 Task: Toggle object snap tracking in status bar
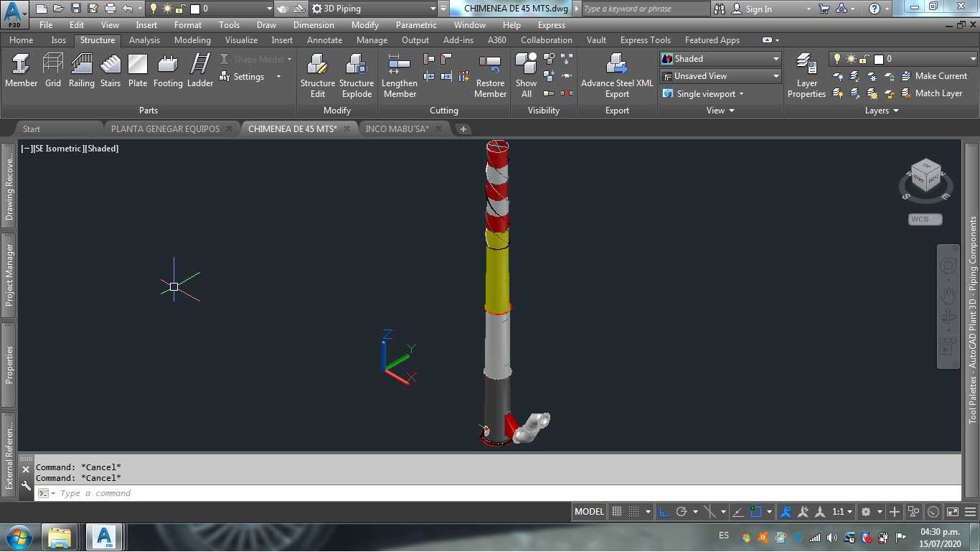point(738,512)
